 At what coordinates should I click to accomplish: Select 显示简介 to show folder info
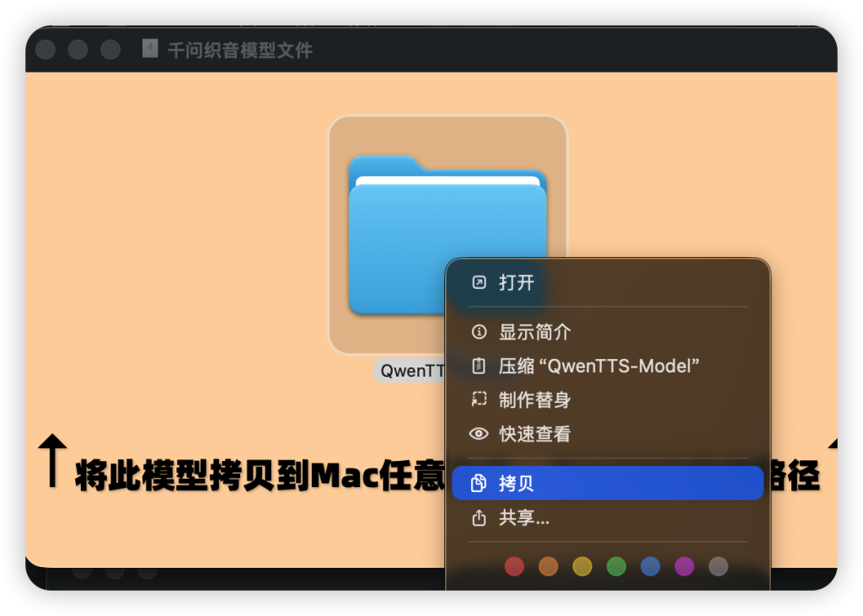click(x=534, y=332)
